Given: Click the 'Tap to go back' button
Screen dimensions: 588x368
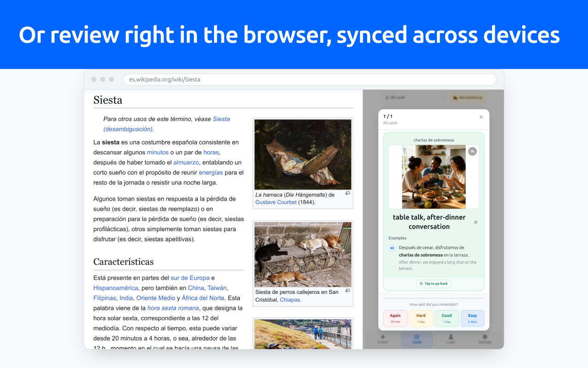Looking at the screenshot, I should point(434,284).
